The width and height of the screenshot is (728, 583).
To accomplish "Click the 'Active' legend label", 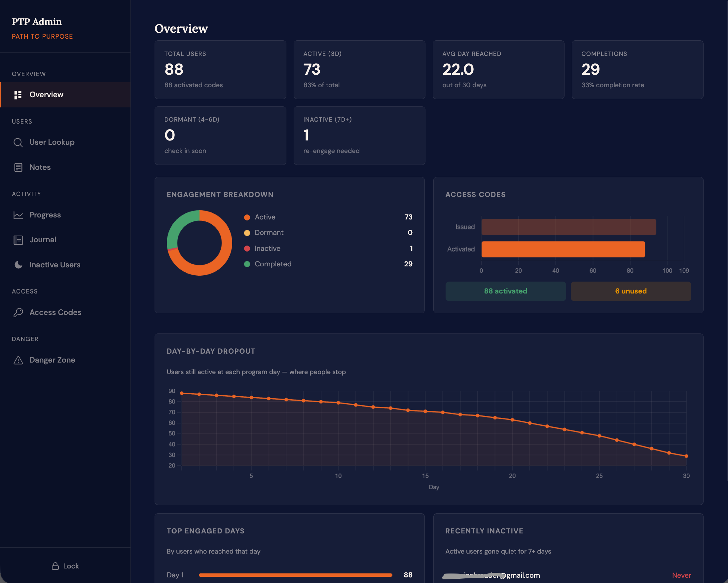I will point(265,217).
